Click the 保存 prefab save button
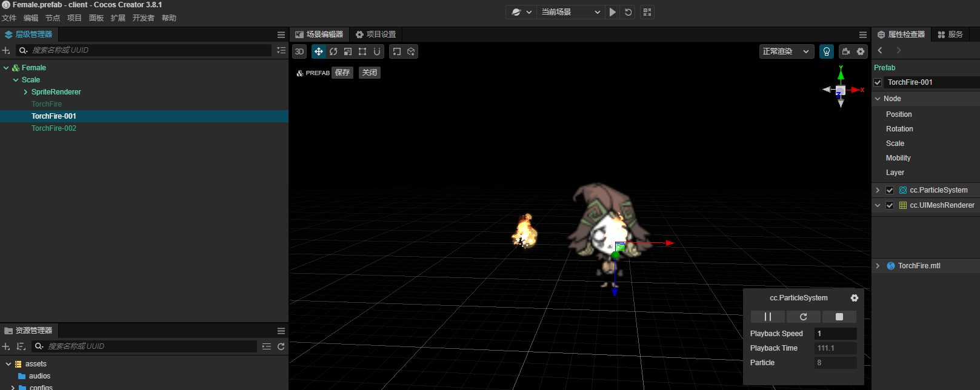Screen dimensions: 980x390 click(342, 73)
